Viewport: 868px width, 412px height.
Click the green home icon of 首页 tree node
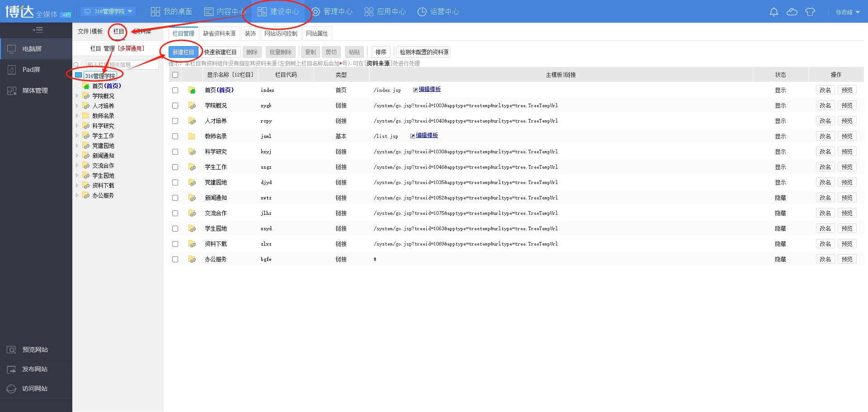[86, 86]
